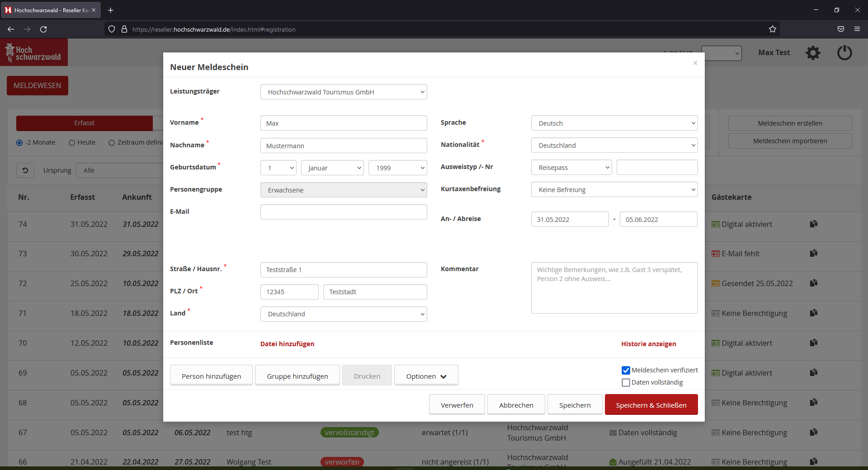
Task: Click the Datei hinzufügen link
Action: click(x=287, y=344)
